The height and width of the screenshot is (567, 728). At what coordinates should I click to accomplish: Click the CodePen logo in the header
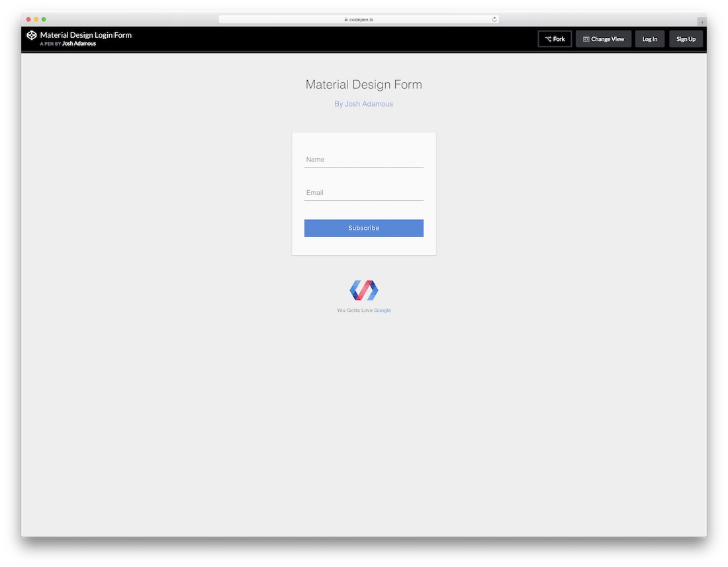[31, 35]
